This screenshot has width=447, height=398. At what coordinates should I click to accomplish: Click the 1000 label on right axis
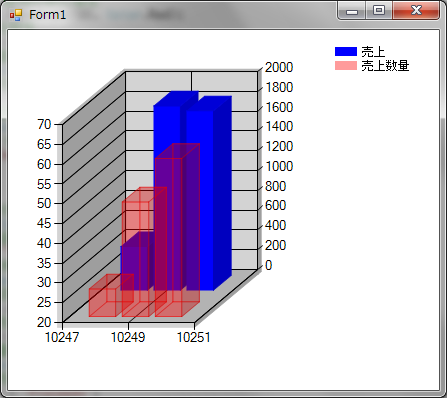pyautogui.click(x=279, y=166)
